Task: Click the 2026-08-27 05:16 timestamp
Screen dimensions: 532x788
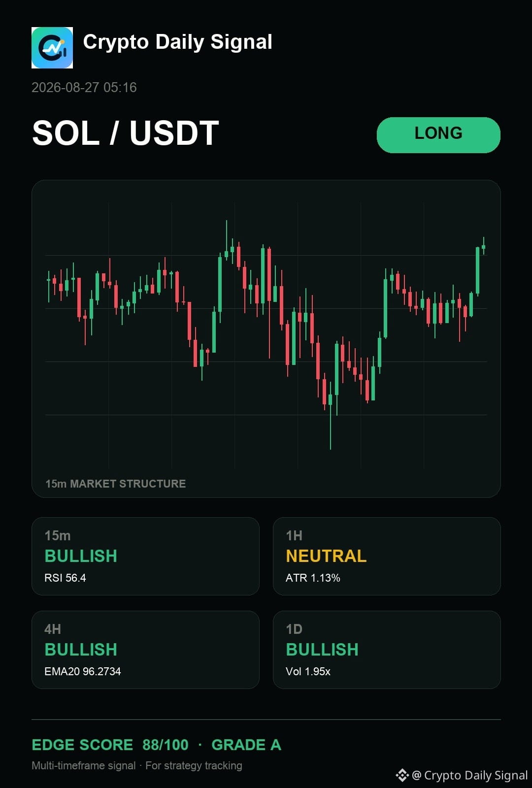Action: (x=84, y=88)
